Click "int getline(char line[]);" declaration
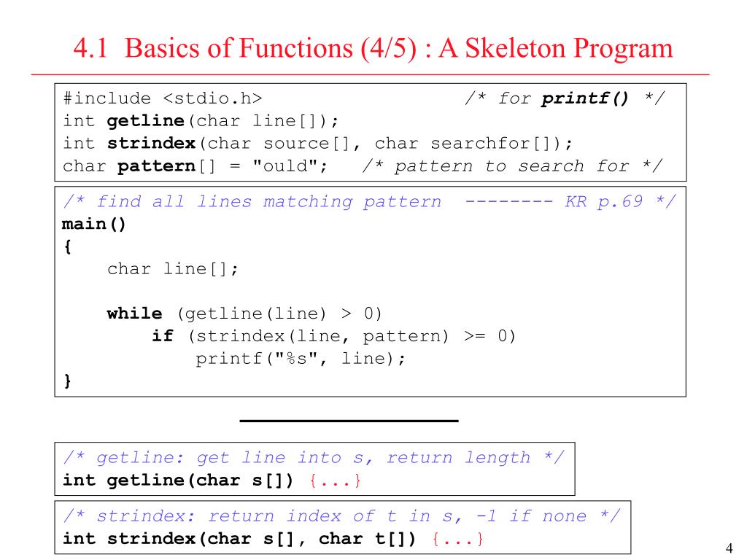Screen dimensions: 747x560 tap(201, 121)
